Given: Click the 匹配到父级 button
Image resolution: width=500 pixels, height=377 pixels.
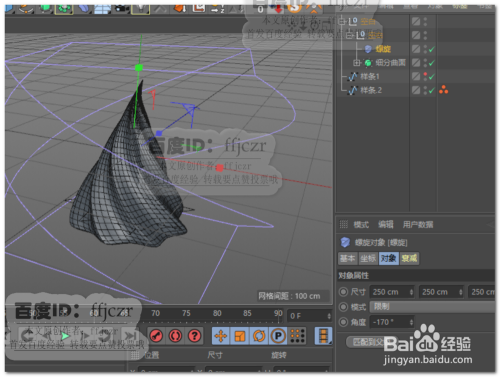Looking at the screenshot, I should (x=366, y=342).
